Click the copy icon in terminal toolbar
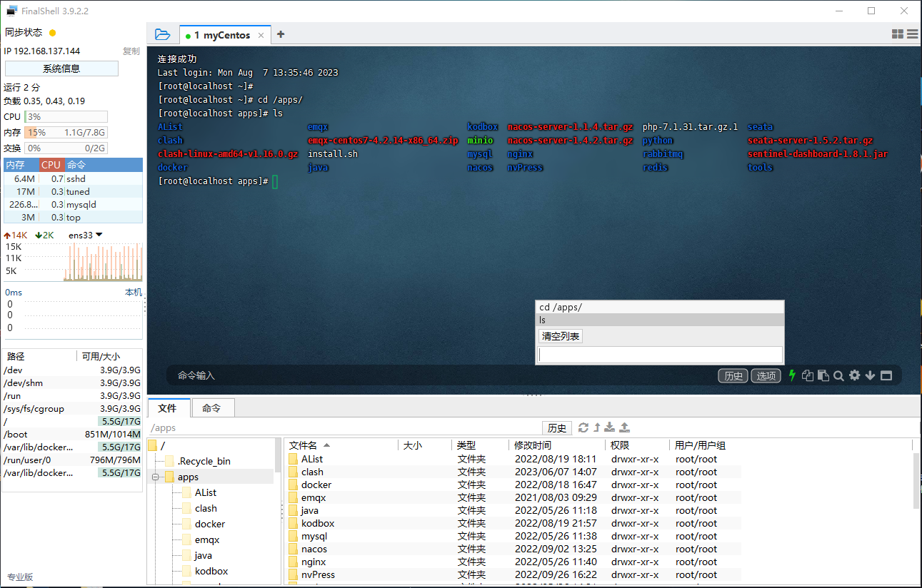Screen dimensions: 922x588 click(808, 375)
